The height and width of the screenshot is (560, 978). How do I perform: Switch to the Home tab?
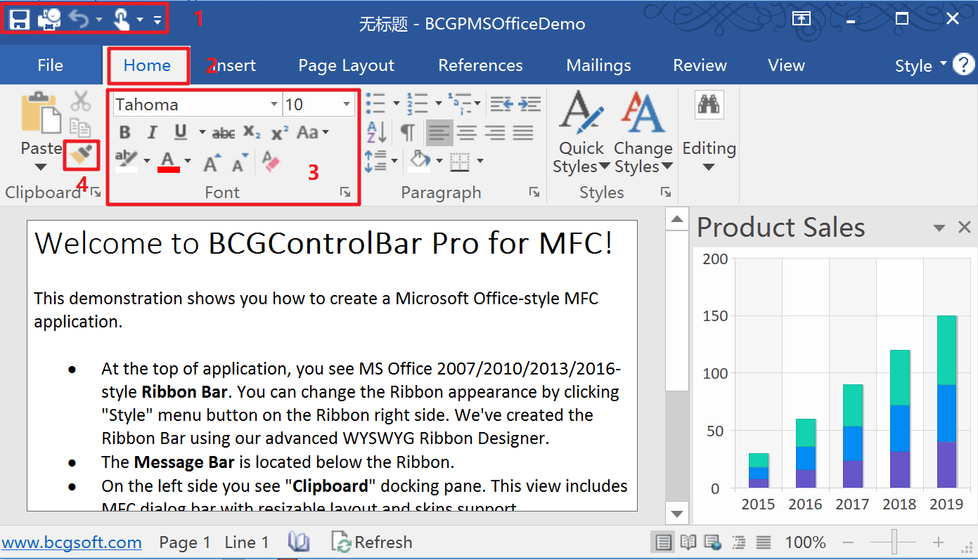click(x=147, y=65)
